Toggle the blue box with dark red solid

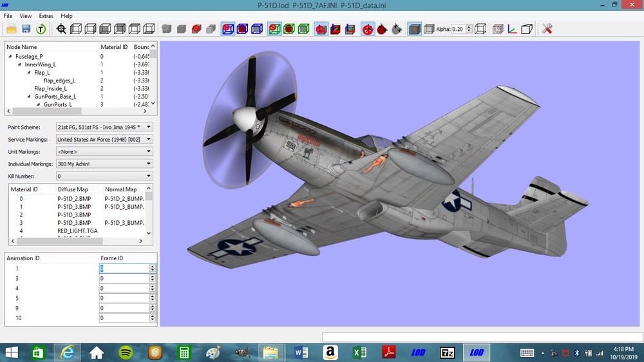242,29
